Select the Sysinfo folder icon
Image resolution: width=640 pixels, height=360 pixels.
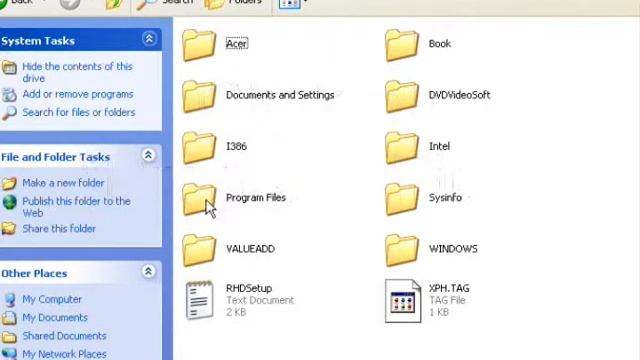(402, 199)
